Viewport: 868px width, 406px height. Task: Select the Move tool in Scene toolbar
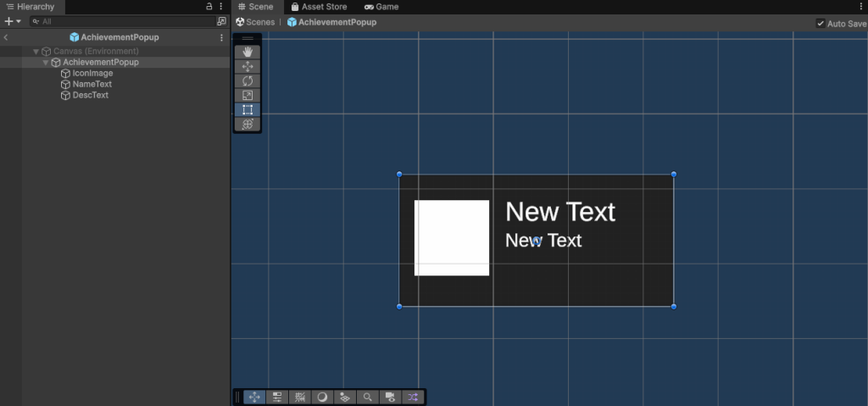248,66
